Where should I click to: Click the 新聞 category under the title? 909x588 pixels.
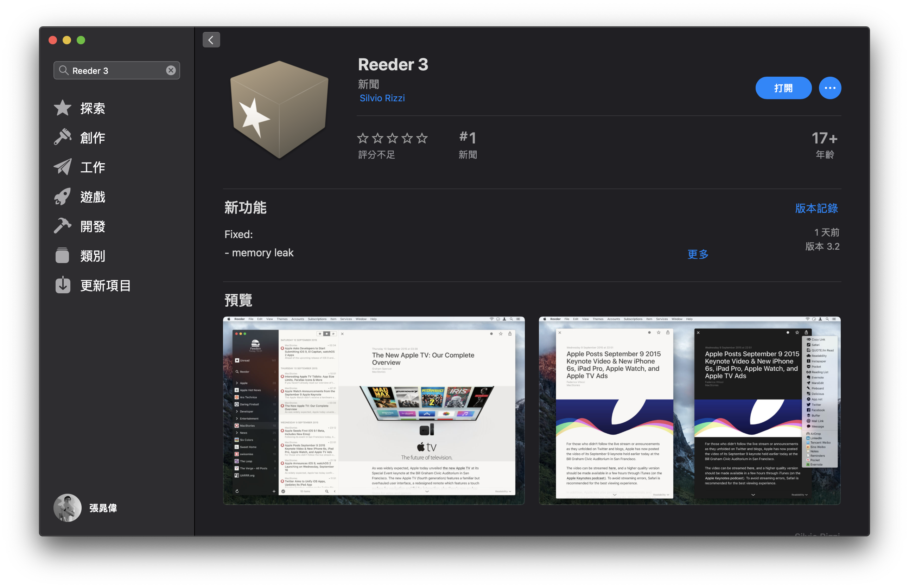click(x=369, y=84)
